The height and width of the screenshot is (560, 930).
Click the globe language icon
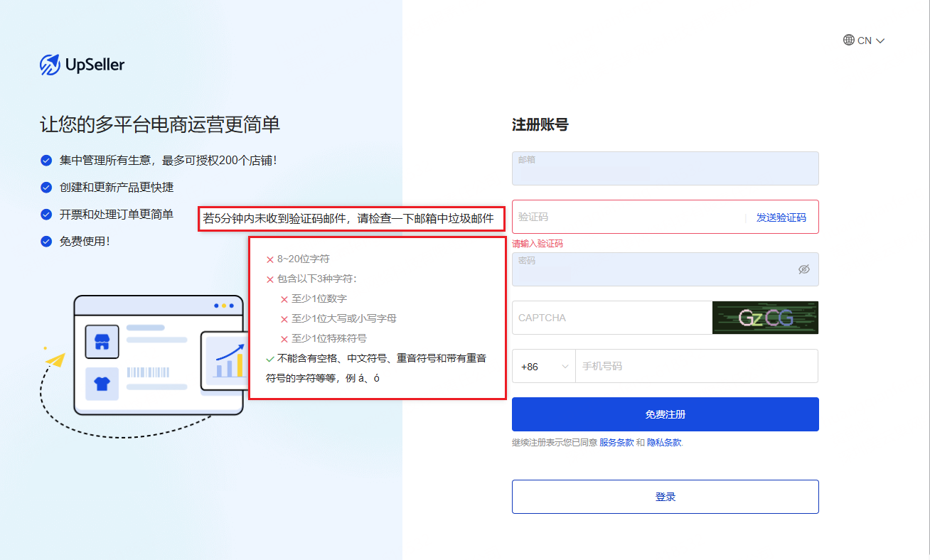[849, 41]
